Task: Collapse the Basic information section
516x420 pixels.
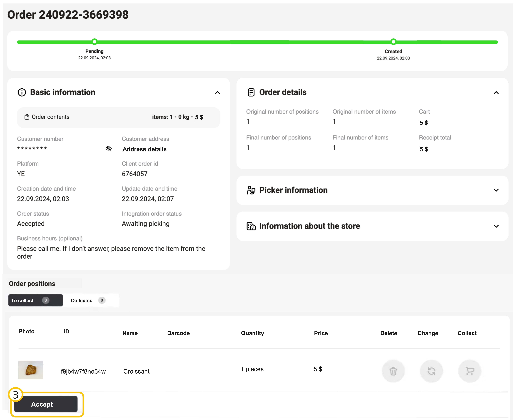Action: 218,93
